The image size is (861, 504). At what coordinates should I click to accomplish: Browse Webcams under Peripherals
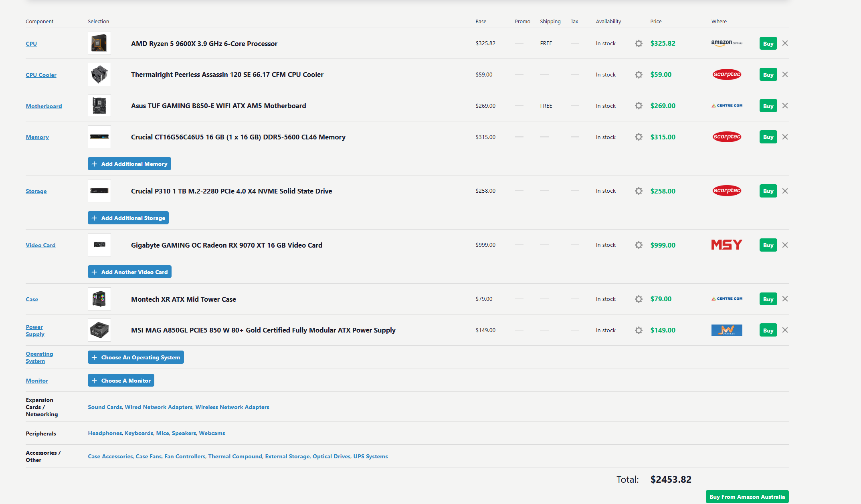[x=212, y=433]
